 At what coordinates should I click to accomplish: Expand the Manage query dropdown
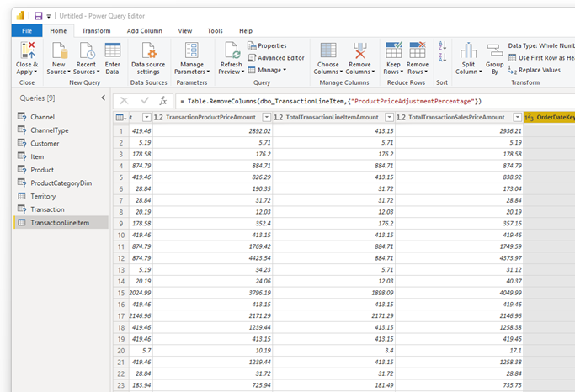pos(268,70)
